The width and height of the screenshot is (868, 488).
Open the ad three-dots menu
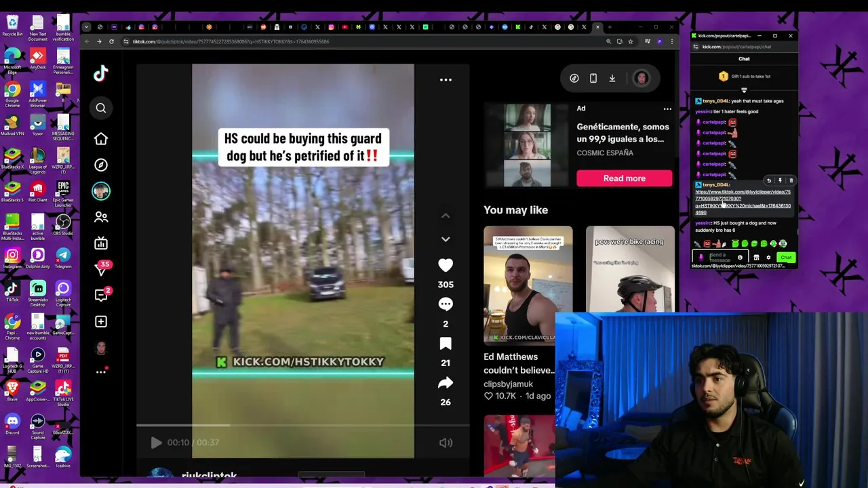pos(667,108)
